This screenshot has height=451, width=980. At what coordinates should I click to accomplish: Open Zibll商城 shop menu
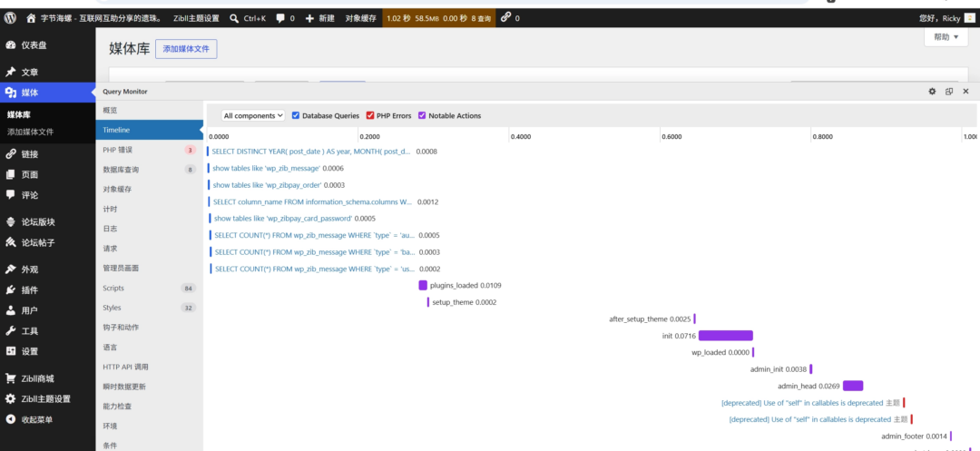tap(47, 378)
